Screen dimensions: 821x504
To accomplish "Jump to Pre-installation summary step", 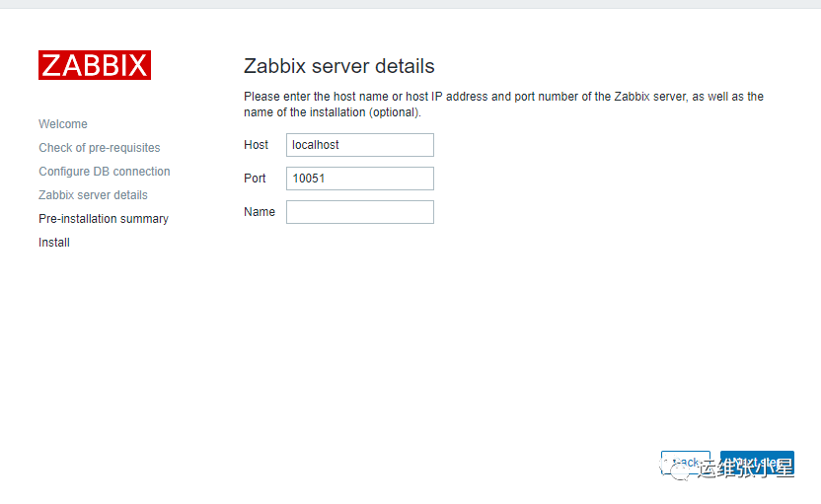I will (x=104, y=219).
